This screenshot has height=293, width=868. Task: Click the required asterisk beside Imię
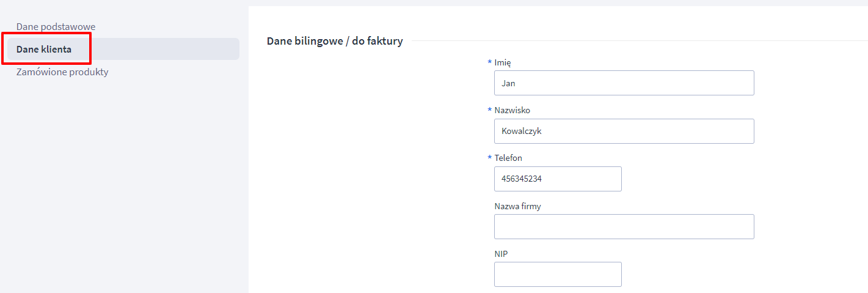point(489,63)
